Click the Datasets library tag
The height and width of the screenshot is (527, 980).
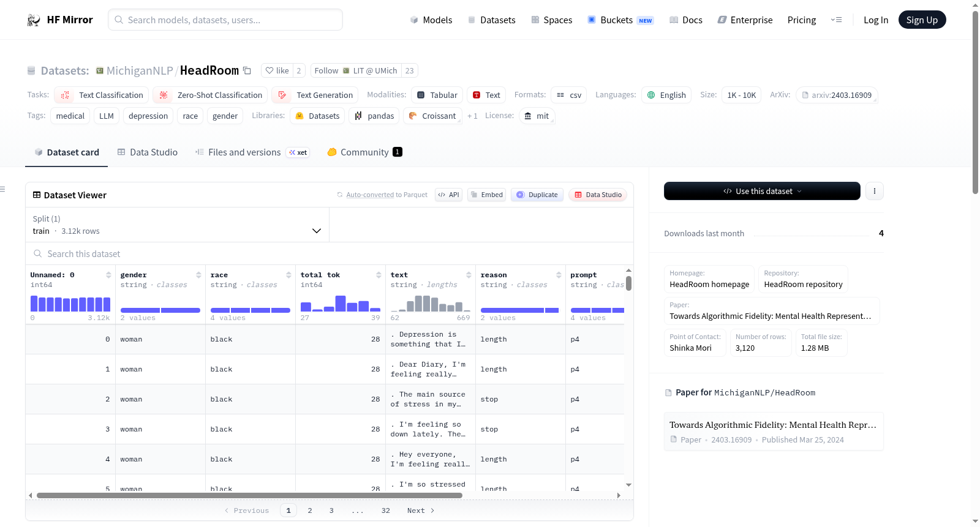click(x=317, y=116)
